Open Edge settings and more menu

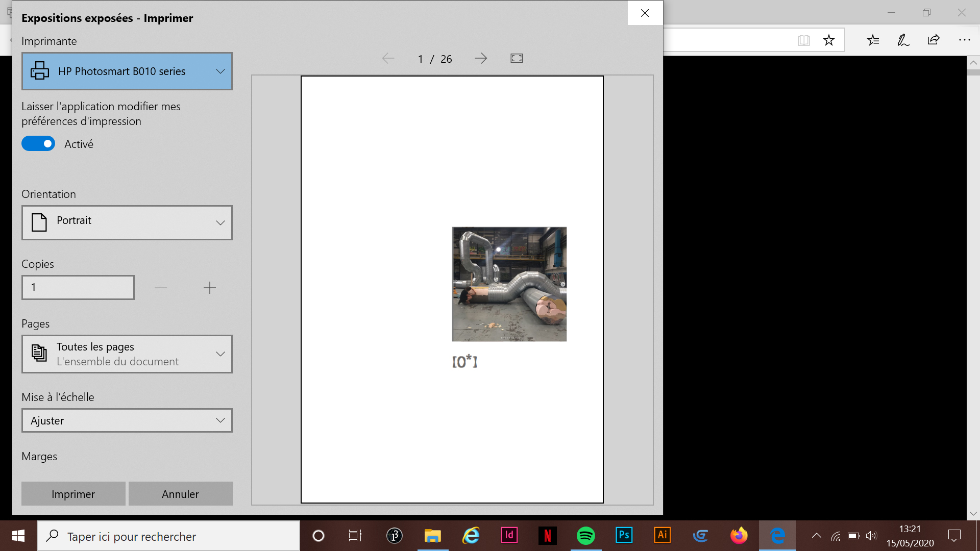point(964,40)
